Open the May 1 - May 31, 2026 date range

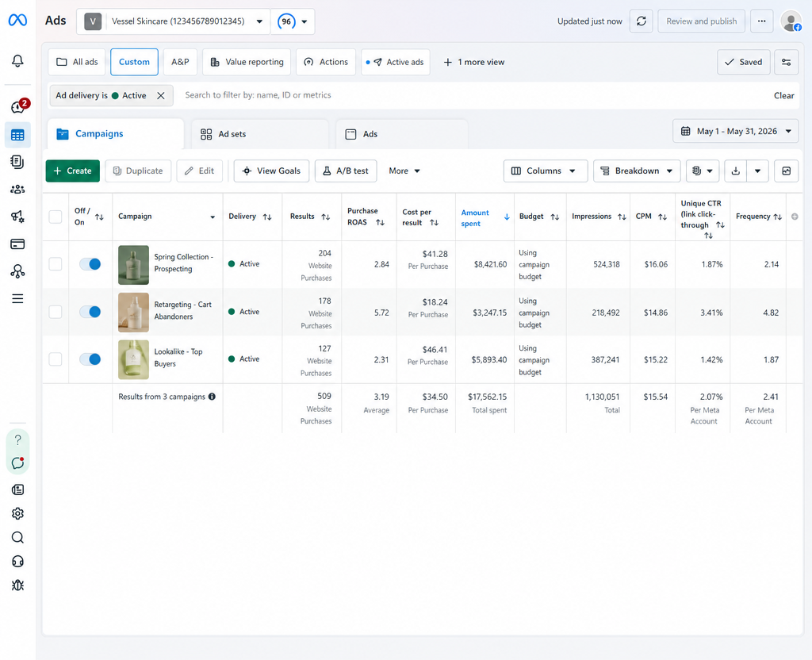(x=735, y=131)
